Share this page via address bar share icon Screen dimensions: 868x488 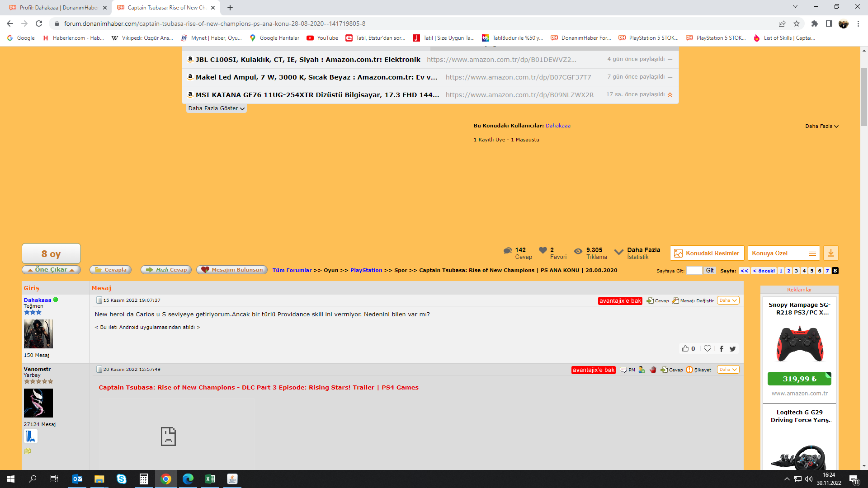[x=782, y=23]
